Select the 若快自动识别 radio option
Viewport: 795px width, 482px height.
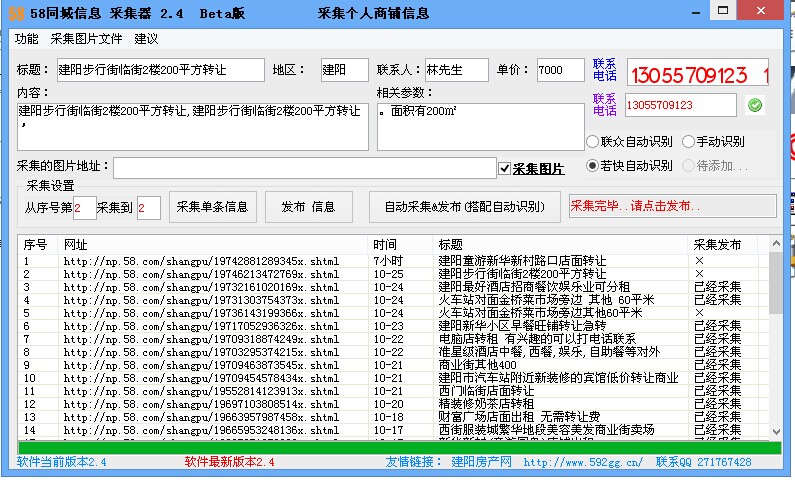tap(593, 166)
